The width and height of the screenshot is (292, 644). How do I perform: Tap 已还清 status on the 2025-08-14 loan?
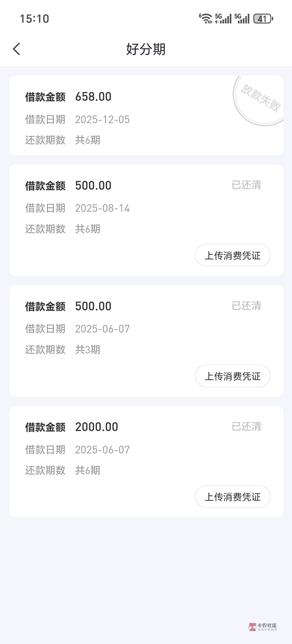246,185
